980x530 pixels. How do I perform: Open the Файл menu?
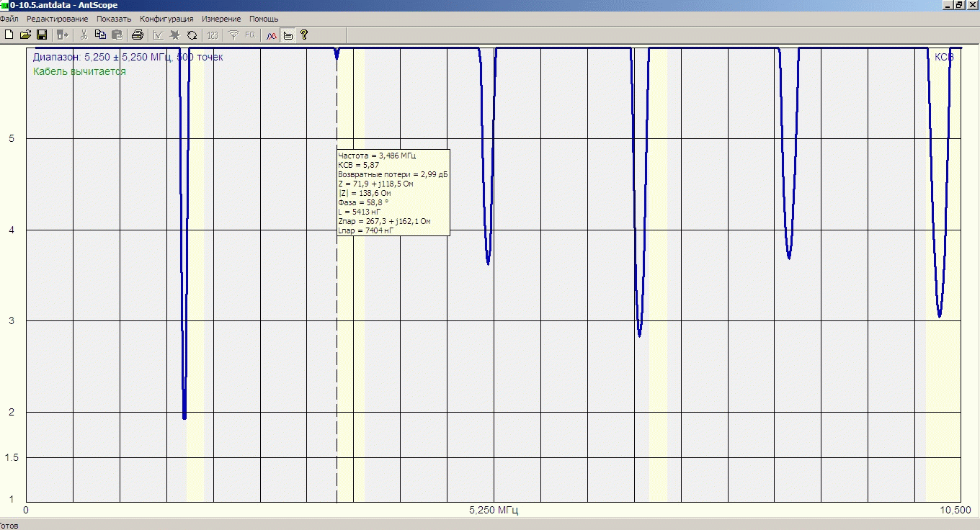pos(9,19)
